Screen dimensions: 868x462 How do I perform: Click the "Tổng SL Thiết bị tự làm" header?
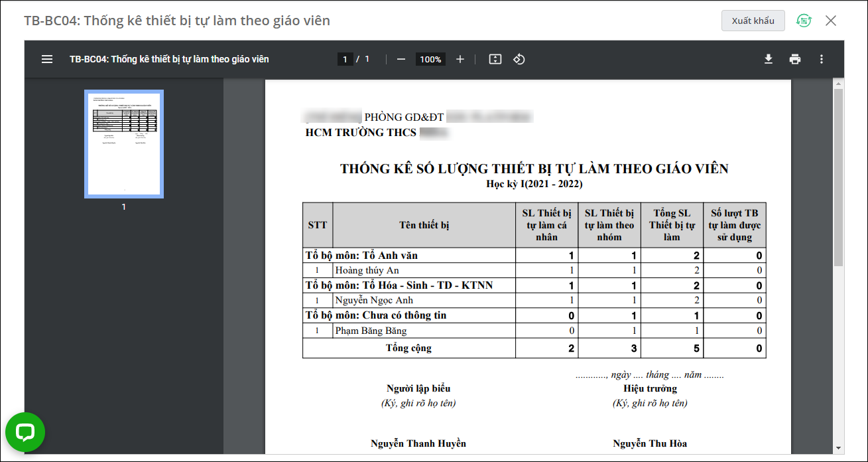click(672, 225)
